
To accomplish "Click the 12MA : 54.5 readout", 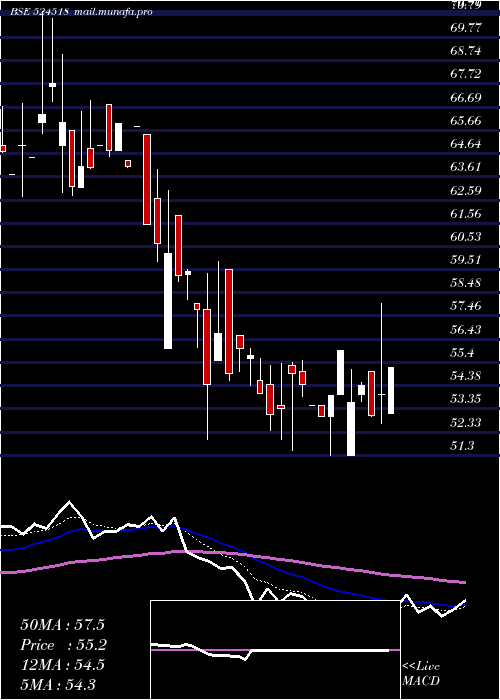I will pyautogui.click(x=62, y=665).
